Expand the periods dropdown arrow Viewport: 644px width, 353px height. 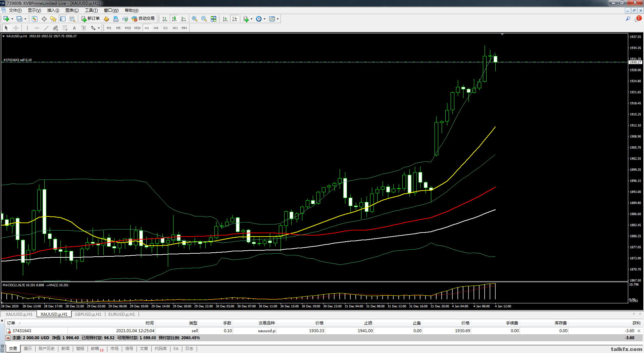point(264,19)
